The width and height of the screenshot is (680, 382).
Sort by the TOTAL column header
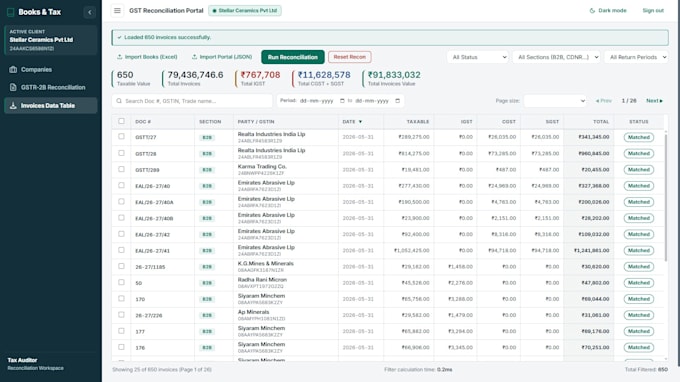[x=601, y=122]
